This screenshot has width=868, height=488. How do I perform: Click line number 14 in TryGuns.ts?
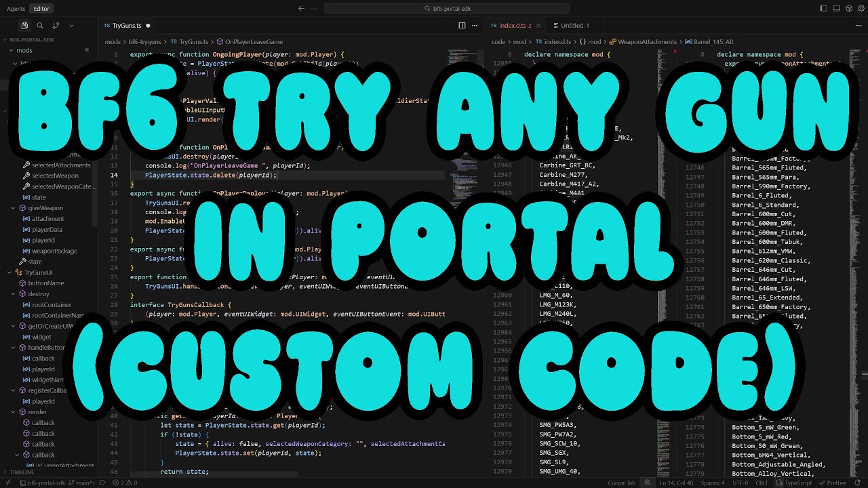114,175
